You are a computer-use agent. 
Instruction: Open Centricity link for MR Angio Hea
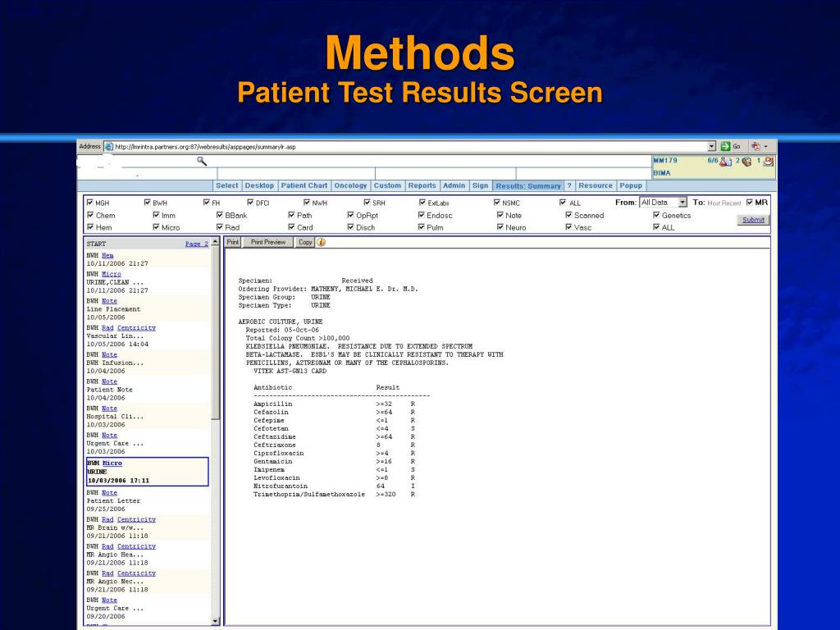coord(137,546)
